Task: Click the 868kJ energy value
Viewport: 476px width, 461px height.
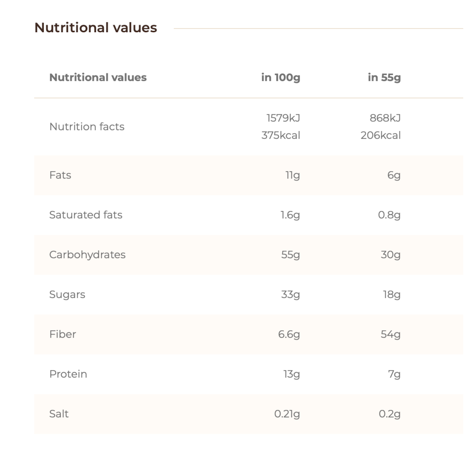Action: coord(385,118)
